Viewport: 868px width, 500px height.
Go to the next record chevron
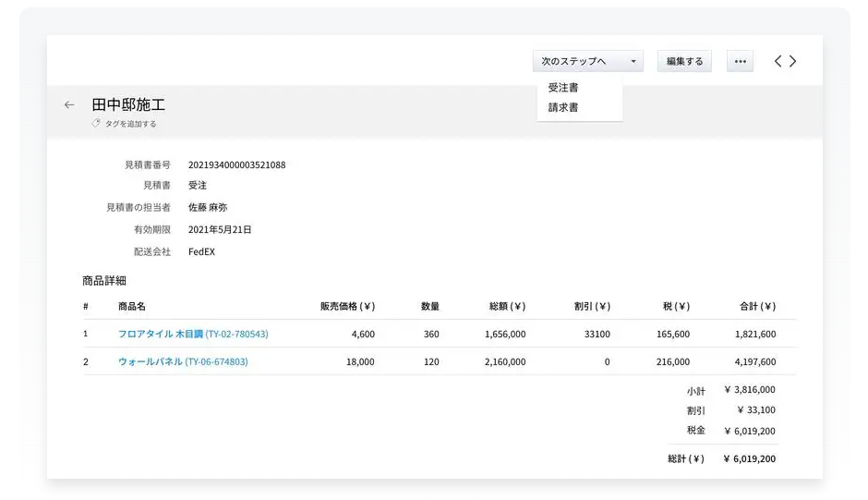tap(793, 61)
